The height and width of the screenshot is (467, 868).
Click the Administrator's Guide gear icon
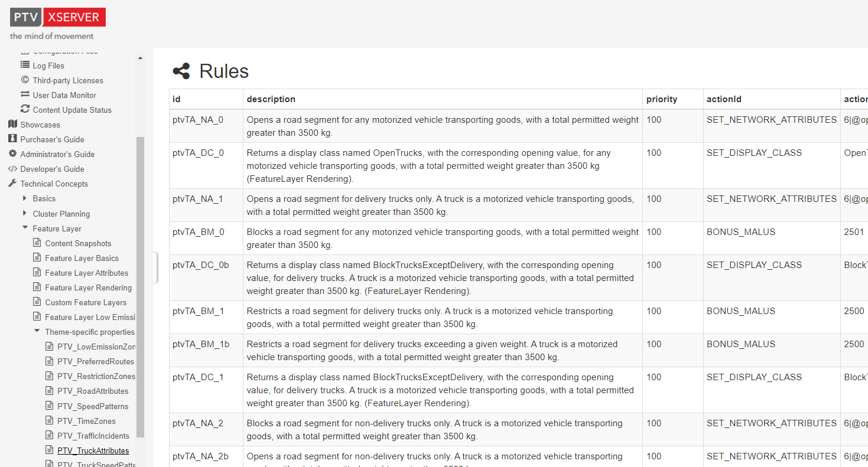pyautogui.click(x=12, y=154)
